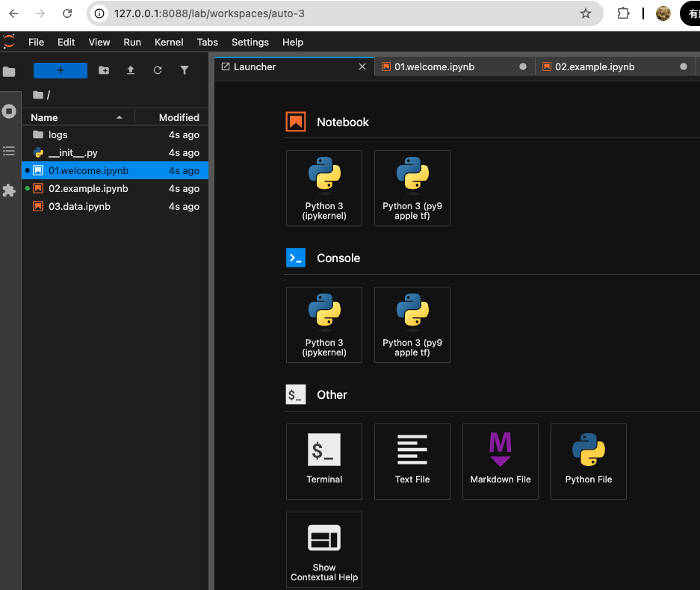Select 03.data.ipynb in file list
Viewport: 700px width, 590px height.
[x=115, y=206]
